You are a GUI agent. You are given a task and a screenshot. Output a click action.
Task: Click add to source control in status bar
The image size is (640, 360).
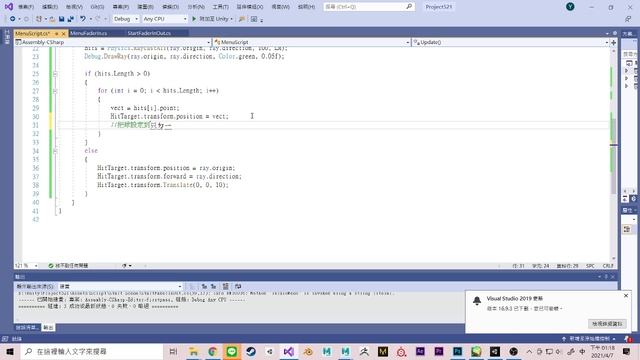click(589, 339)
